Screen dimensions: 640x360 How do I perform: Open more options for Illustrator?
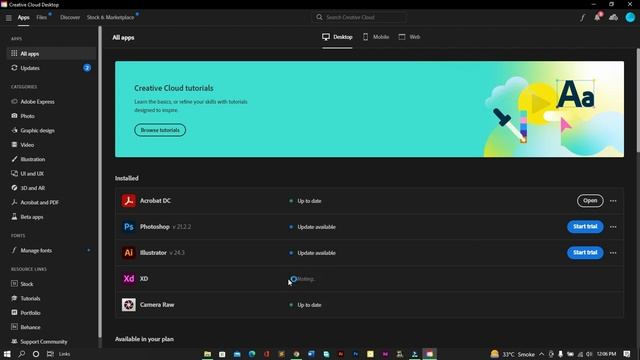[613, 253]
